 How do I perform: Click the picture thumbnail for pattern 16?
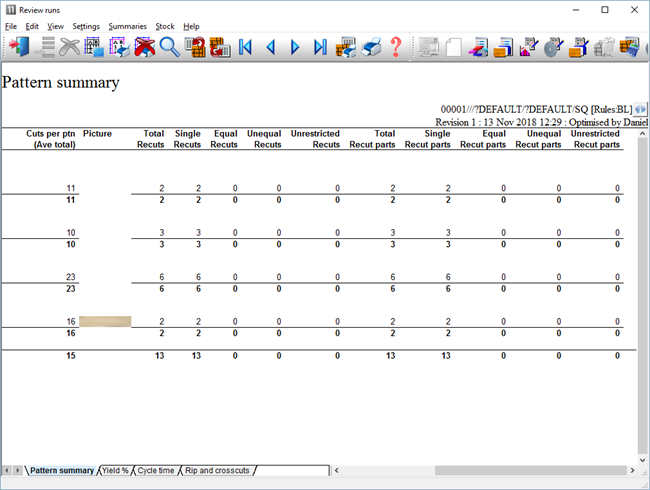point(105,322)
